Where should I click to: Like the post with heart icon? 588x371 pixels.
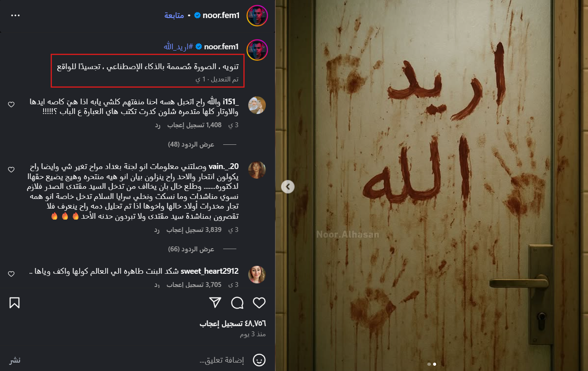pyautogui.click(x=259, y=303)
